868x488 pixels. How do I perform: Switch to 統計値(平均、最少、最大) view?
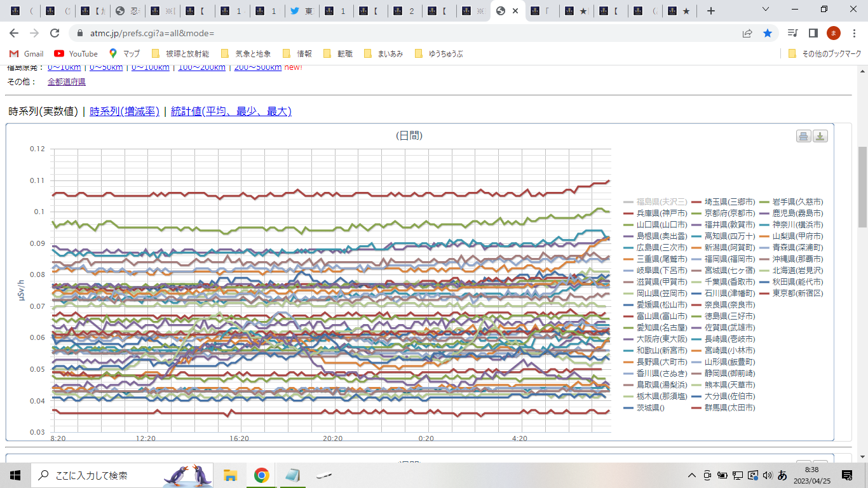pos(231,111)
